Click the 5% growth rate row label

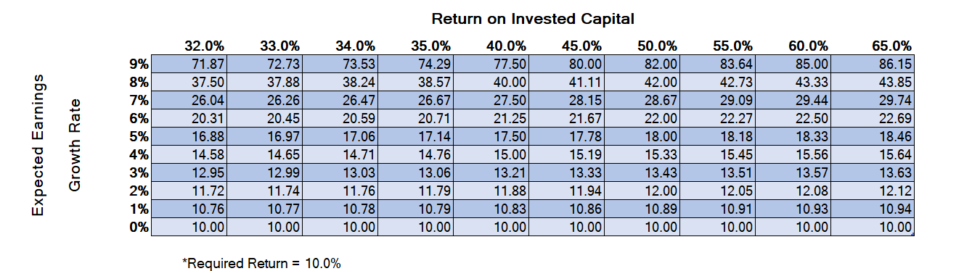pyautogui.click(x=139, y=136)
